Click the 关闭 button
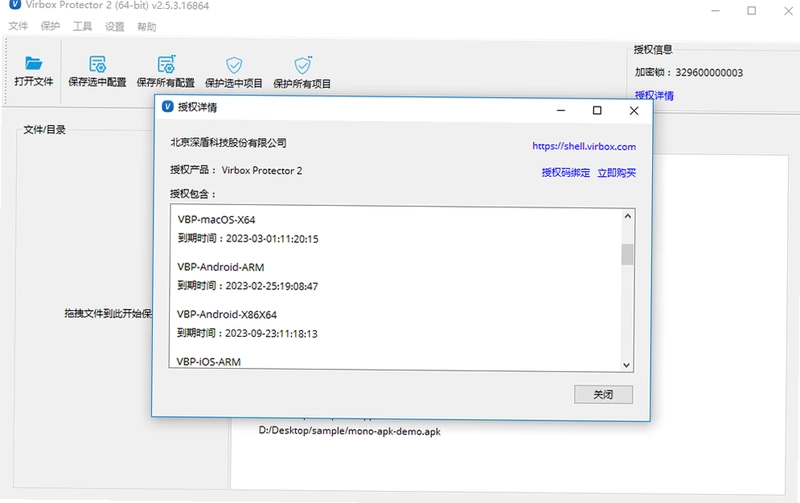This screenshot has width=800, height=503. 603,394
